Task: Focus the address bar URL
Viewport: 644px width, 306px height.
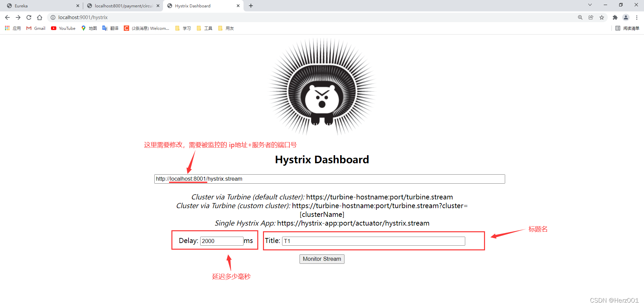Action: pyautogui.click(x=83, y=17)
